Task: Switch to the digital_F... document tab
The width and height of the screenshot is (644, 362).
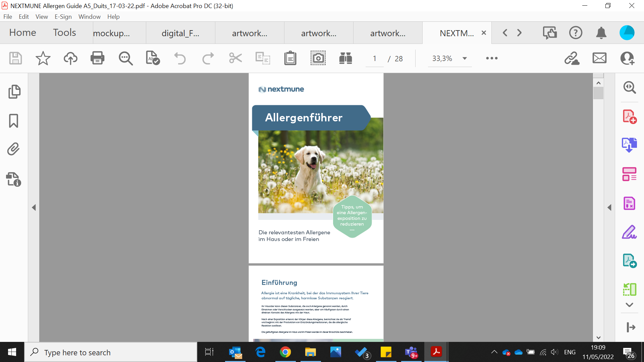Action: tap(180, 33)
